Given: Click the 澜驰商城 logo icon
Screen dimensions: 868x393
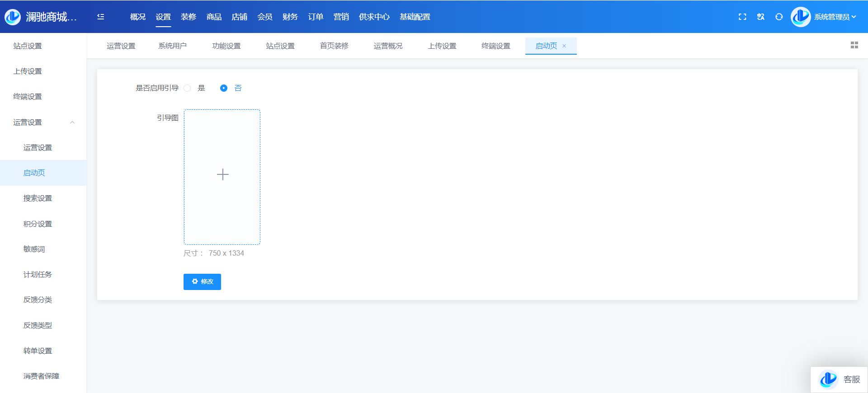Looking at the screenshot, I should [13, 17].
